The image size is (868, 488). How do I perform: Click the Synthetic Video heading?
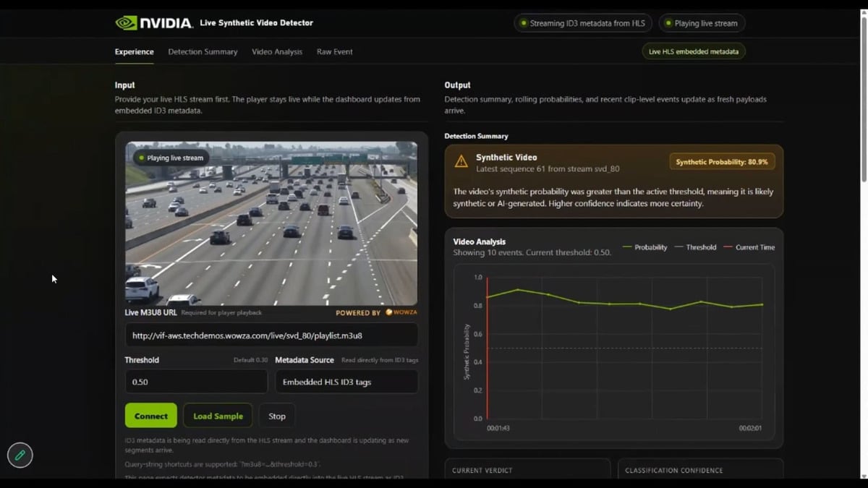[506, 157]
